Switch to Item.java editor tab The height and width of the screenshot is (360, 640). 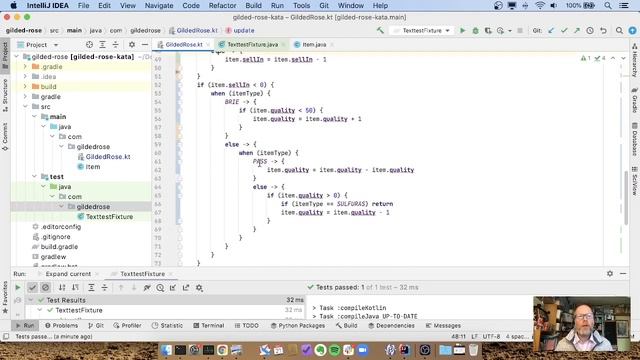tap(314, 44)
